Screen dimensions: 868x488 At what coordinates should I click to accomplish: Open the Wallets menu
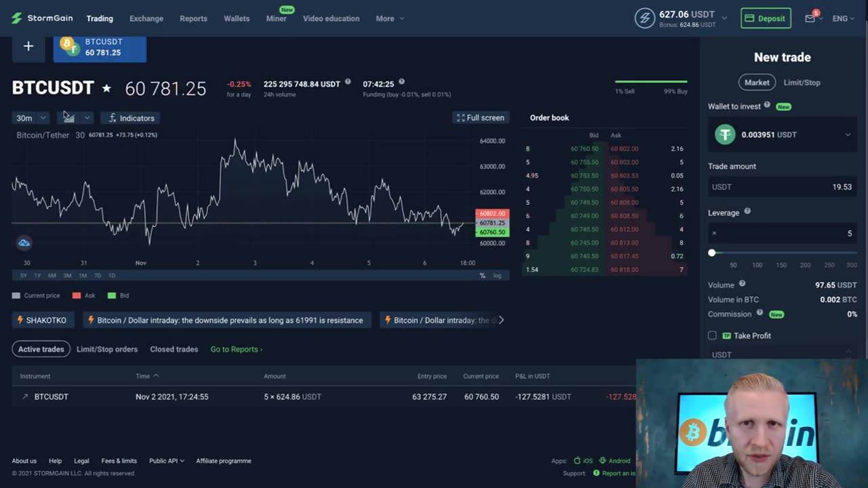coord(237,18)
